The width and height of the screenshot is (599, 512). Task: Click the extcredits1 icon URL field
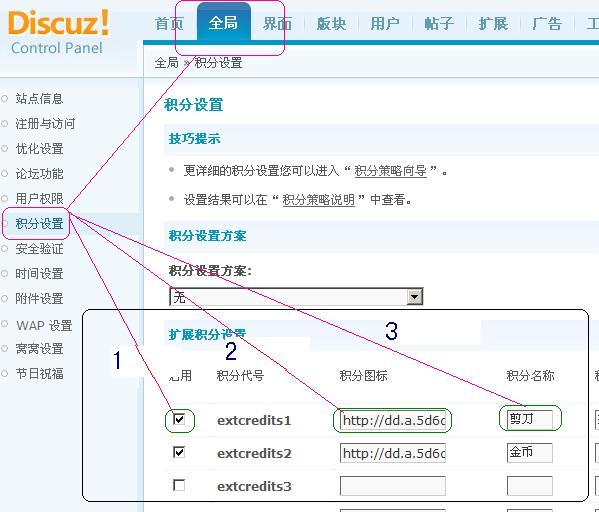coord(393,420)
